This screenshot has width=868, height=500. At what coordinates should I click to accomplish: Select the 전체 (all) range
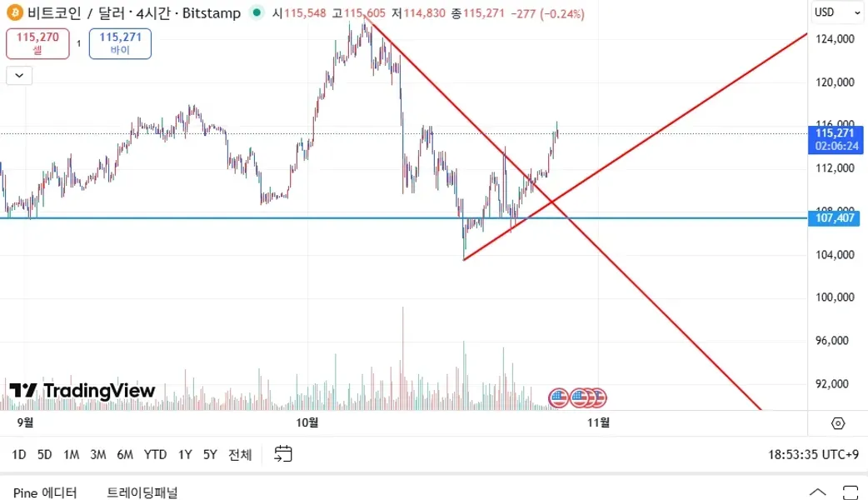coord(240,454)
